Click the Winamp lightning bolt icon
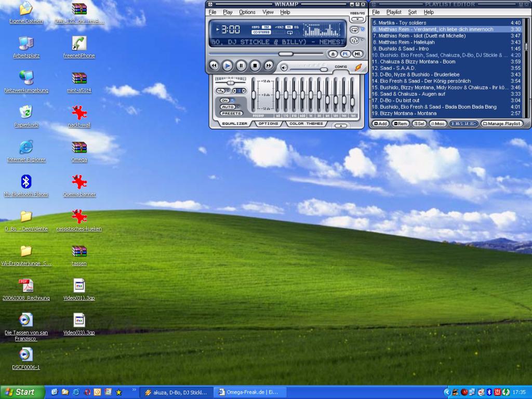532x399 pixels. 358,67
